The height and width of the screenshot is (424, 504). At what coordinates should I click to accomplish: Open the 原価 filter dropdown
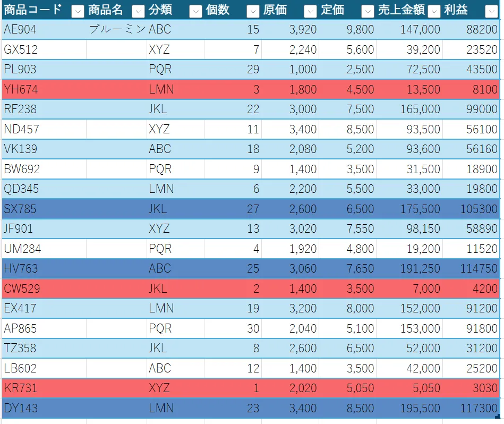coord(310,11)
